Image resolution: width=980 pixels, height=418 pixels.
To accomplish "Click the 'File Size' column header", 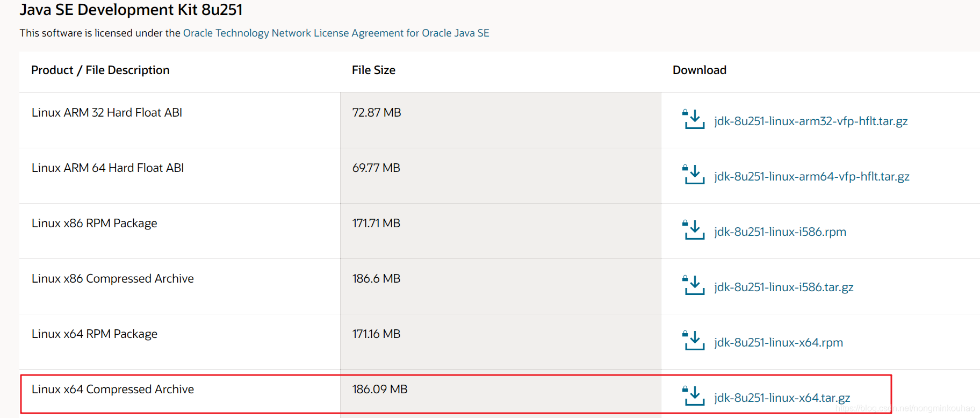I will pyautogui.click(x=373, y=70).
